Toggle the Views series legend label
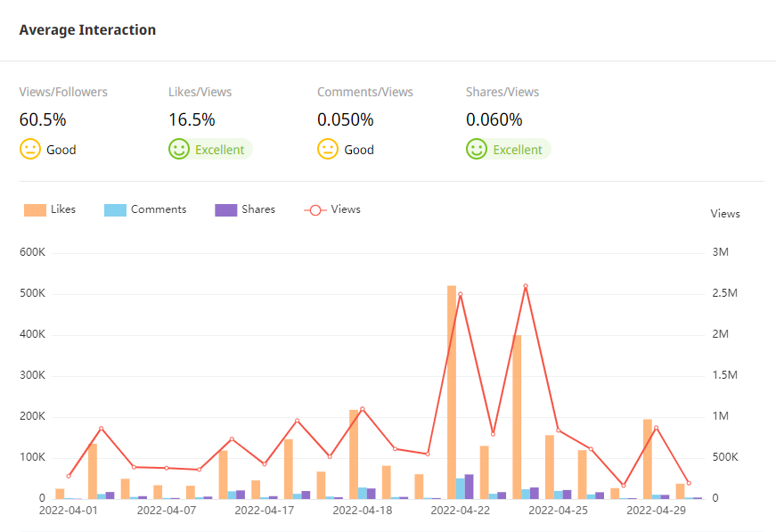The height and width of the screenshot is (532, 776). [346, 209]
